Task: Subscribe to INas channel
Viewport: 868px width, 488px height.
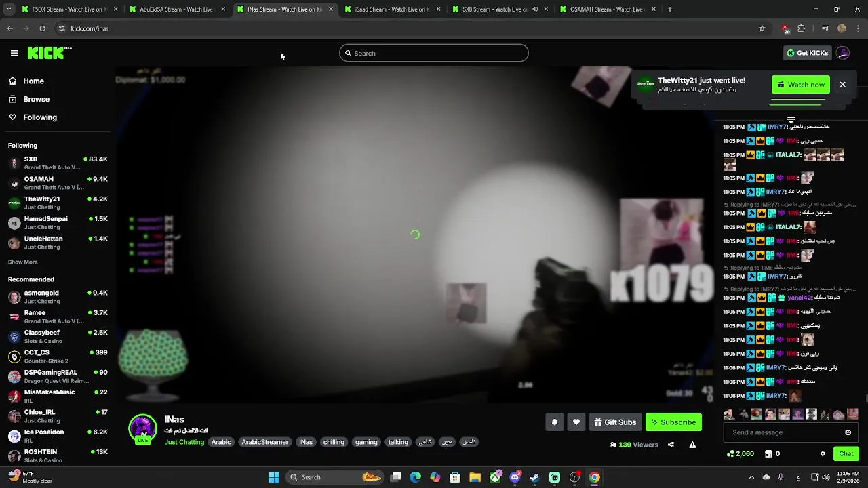Action: (x=673, y=422)
